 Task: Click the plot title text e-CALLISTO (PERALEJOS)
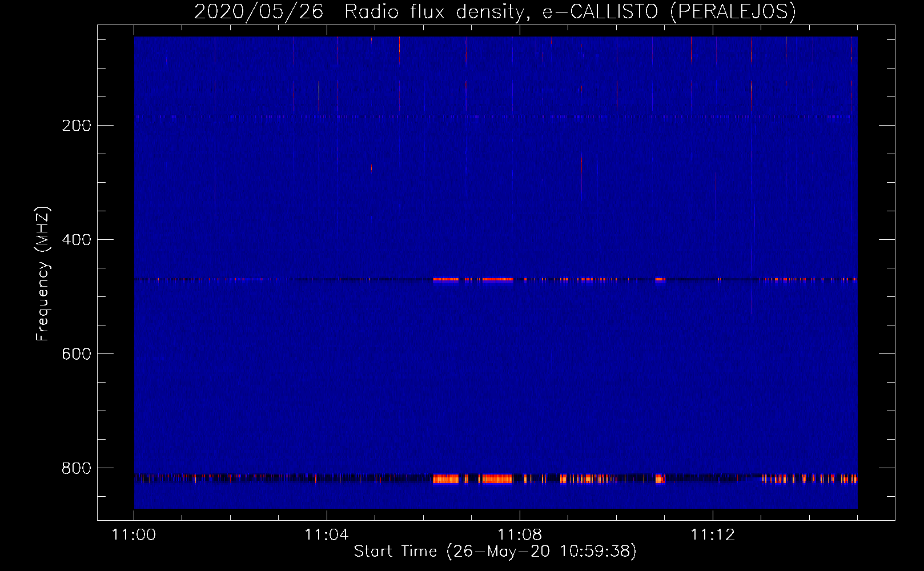[x=669, y=11]
